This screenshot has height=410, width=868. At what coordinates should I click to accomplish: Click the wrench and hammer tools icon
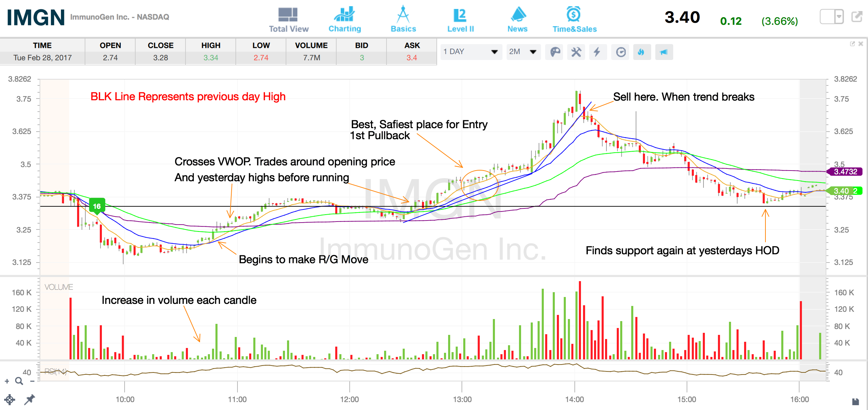(x=576, y=52)
